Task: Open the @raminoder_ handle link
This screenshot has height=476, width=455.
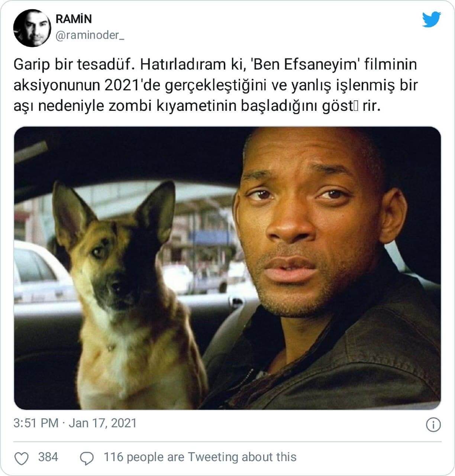Action: pyautogui.click(x=90, y=36)
